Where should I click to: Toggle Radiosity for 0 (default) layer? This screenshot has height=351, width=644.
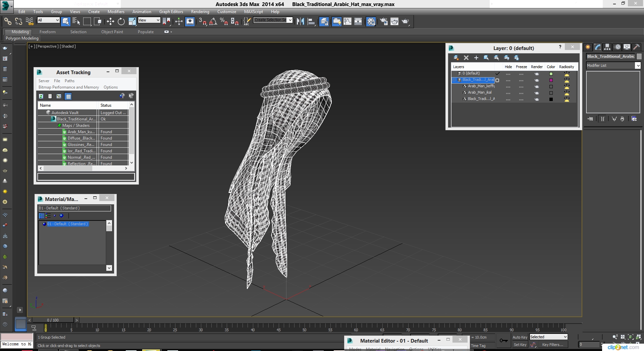(567, 74)
